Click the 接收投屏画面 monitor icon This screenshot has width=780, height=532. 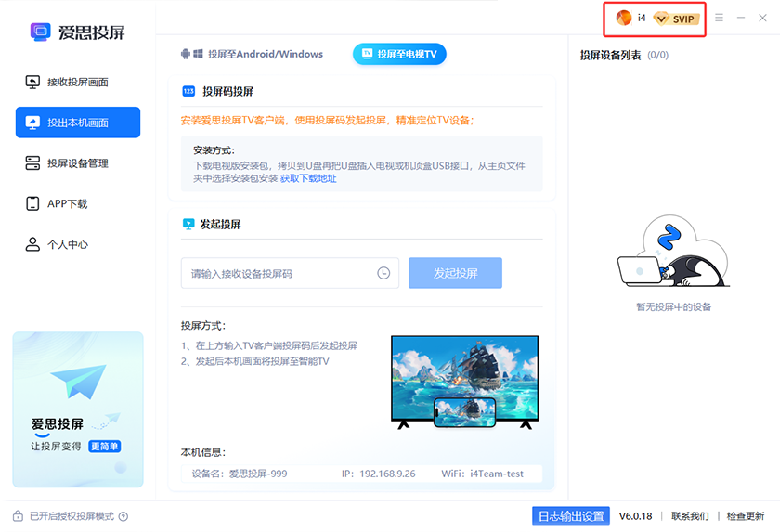(32, 82)
